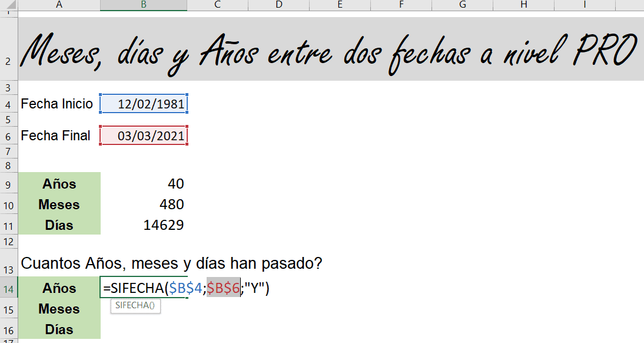This screenshot has height=343, width=644.
Task: Click the "Y" argument in the formula
Action: (x=254, y=288)
